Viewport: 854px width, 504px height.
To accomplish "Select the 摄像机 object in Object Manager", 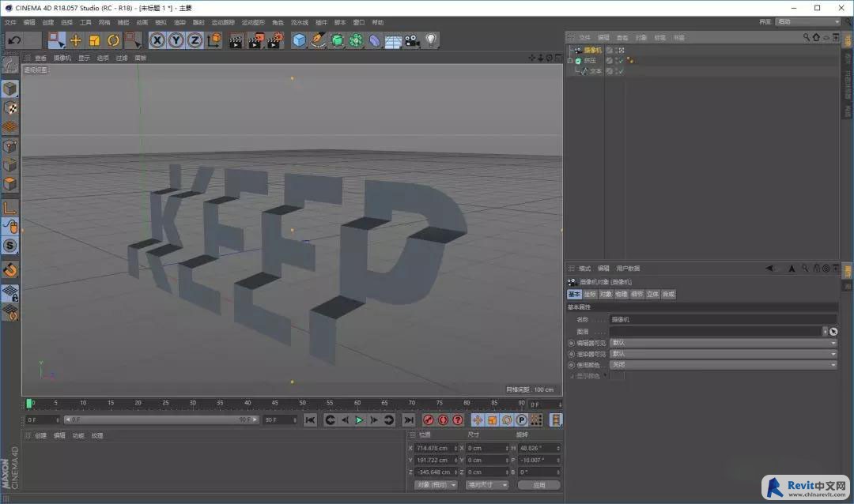I will (592, 50).
